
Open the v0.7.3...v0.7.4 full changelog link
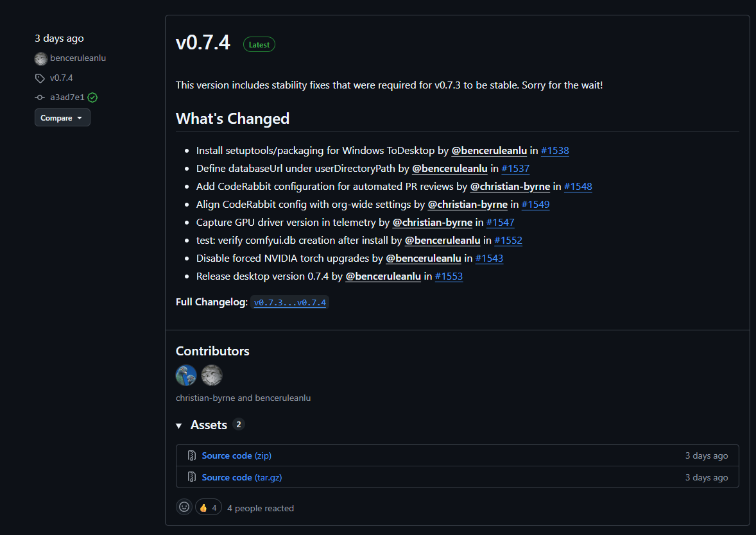290,302
